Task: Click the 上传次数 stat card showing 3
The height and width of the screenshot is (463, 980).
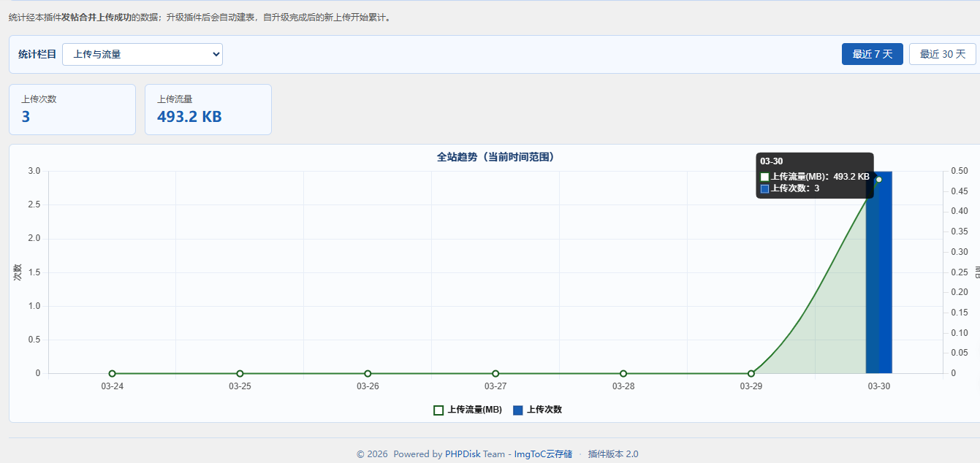Action: coord(72,110)
